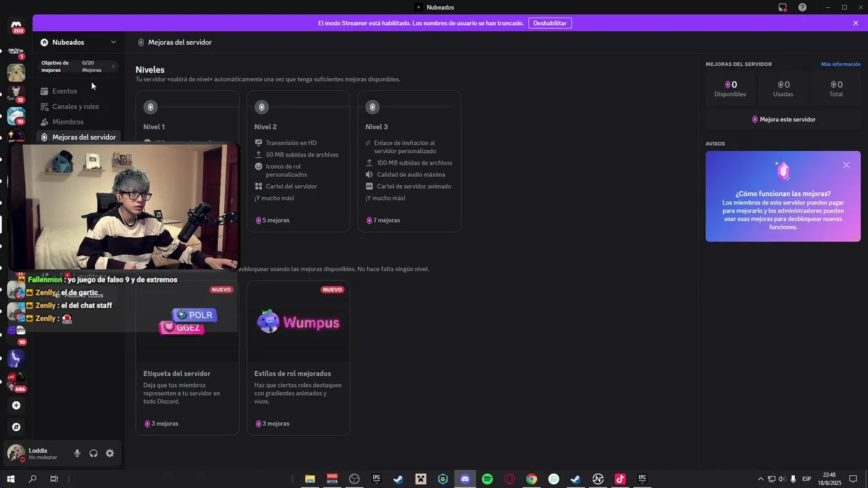Open Google Chrome from the taskbar
The image size is (868, 488).
pyautogui.click(x=532, y=479)
